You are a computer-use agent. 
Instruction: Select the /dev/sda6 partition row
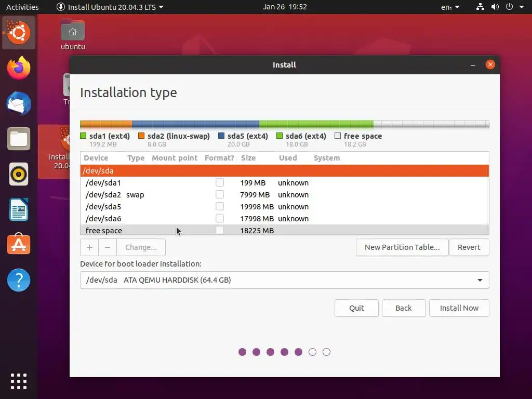click(x=284, y=218)
